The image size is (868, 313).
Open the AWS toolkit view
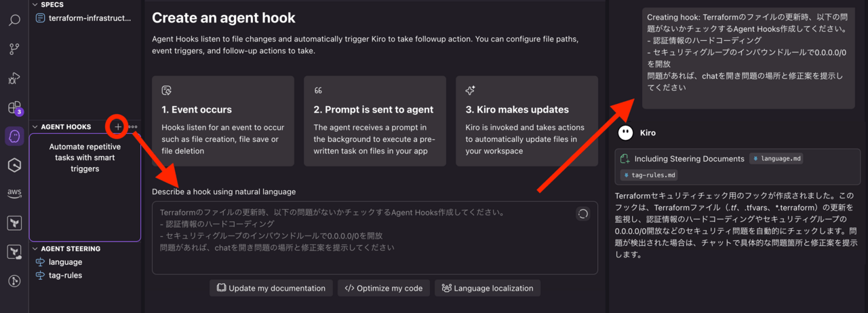[14, 194]
